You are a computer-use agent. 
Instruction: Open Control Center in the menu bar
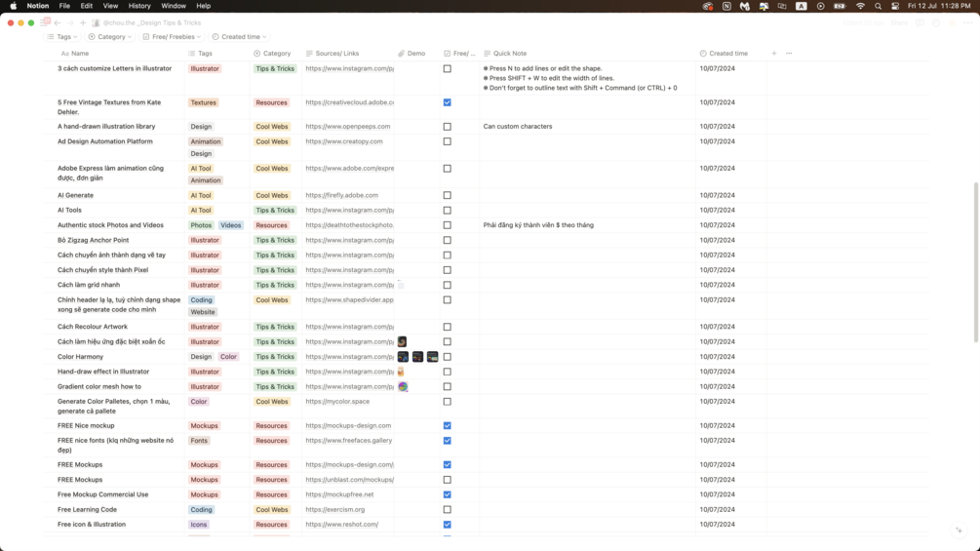(895, 6)
